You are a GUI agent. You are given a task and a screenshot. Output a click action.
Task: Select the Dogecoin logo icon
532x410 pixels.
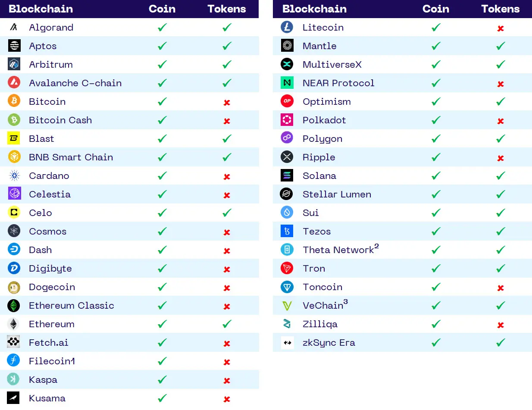tap(14, 287)
